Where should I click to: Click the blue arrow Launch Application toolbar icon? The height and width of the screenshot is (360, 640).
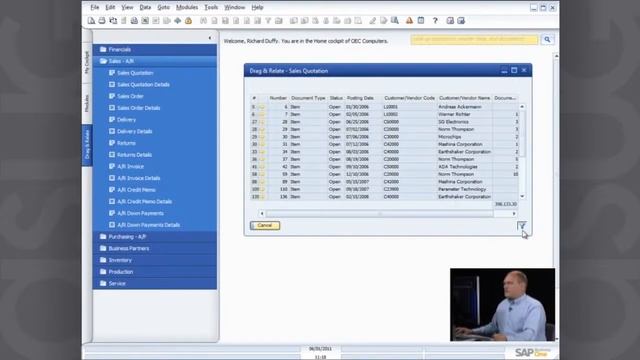coord(178,21)
